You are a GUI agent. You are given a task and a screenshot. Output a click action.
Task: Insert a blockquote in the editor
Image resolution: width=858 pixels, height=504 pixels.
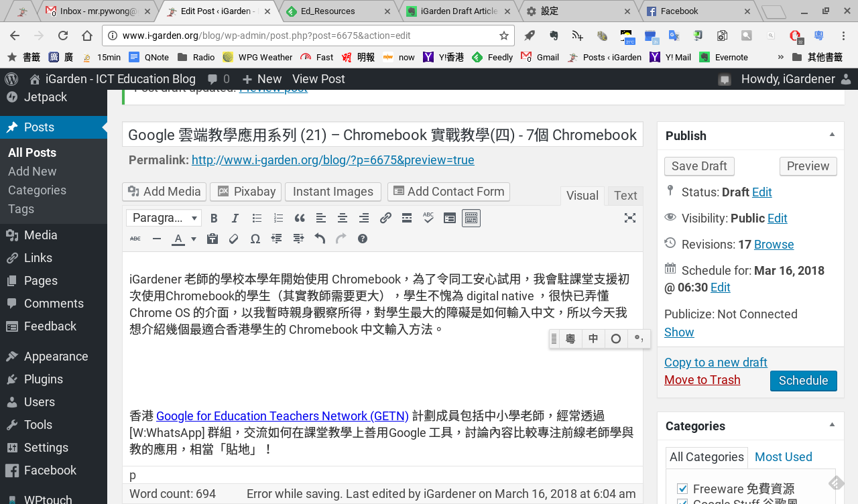(x=300, y=218)
